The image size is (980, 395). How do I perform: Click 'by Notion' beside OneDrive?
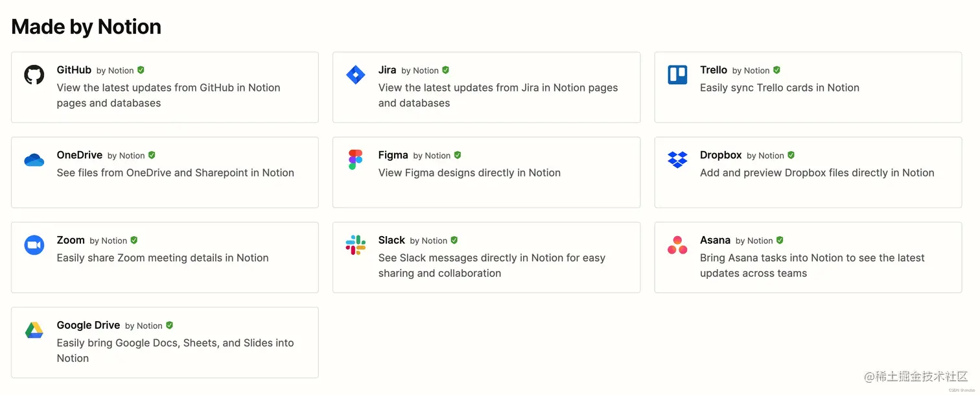(126, 156)
